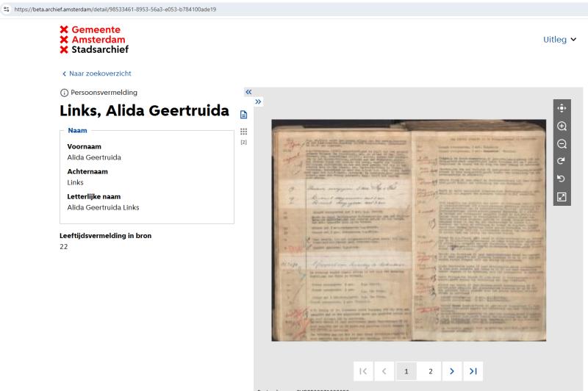Expand the Uitleg dropdown menu
The height and width of the screenshot is (391, 588).
[x=559, y=39]
